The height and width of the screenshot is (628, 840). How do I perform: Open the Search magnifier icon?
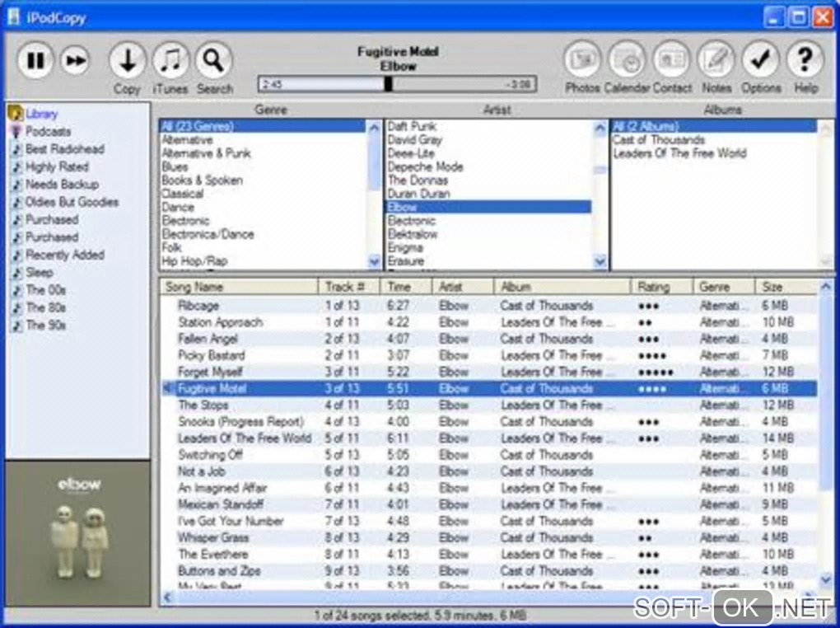pyautogui.click(x=214, y=60)
